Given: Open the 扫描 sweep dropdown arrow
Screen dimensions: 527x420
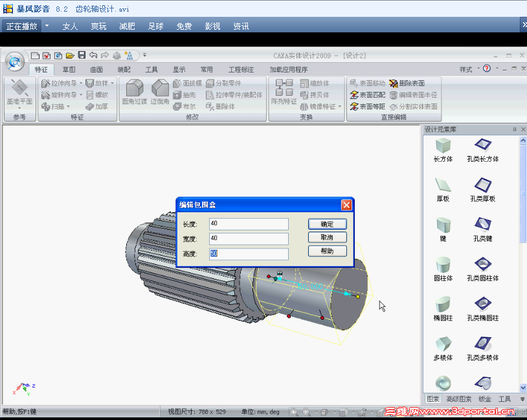Looking at the screenshot, I should point(68,107).
